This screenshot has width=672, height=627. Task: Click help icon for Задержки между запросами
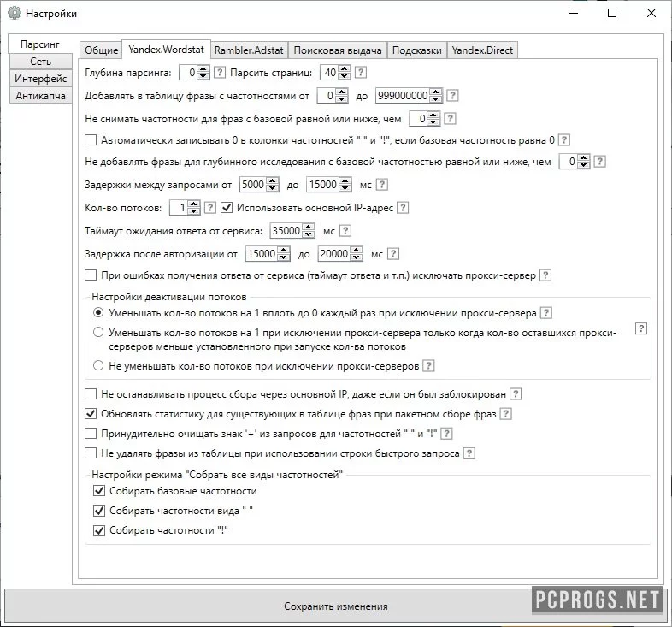coord(382,185)
